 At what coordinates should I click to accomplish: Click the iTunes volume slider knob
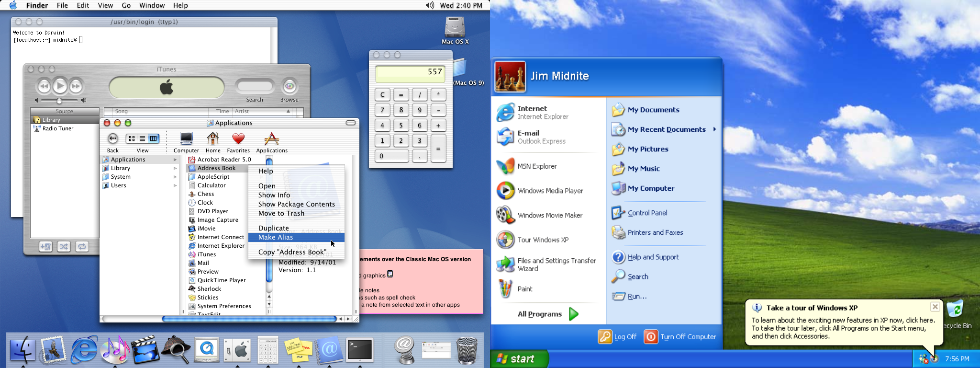point(59,101)
